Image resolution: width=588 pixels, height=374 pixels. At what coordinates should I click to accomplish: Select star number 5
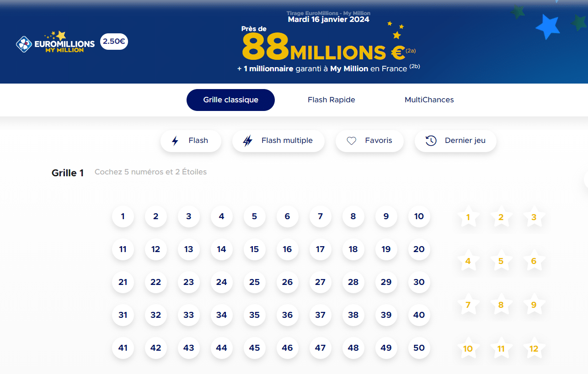pyautogui.click(x=501, y=261)
